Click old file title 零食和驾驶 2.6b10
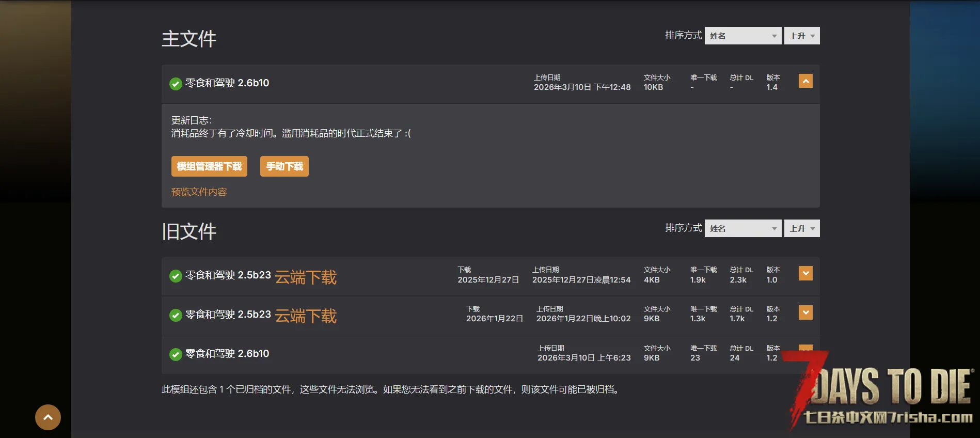980x438 pixels. point(227,354)
